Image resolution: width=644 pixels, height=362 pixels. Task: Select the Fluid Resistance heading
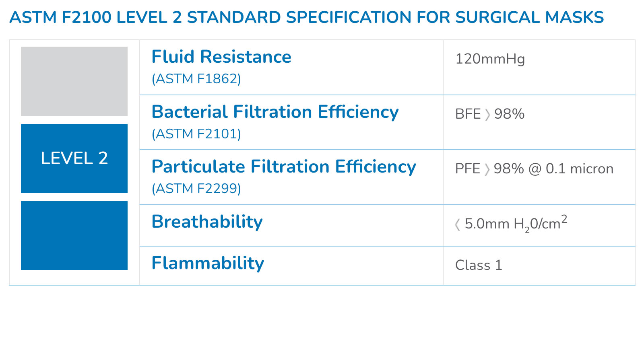point(221,57)
